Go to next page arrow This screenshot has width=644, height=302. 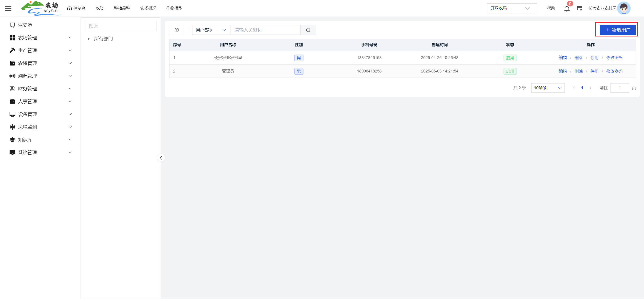590,88
